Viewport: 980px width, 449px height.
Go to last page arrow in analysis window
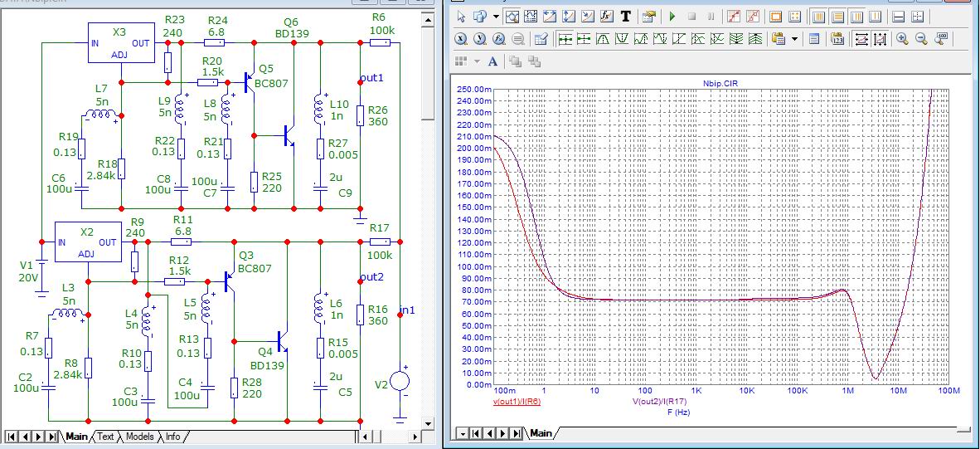(517, 432)
